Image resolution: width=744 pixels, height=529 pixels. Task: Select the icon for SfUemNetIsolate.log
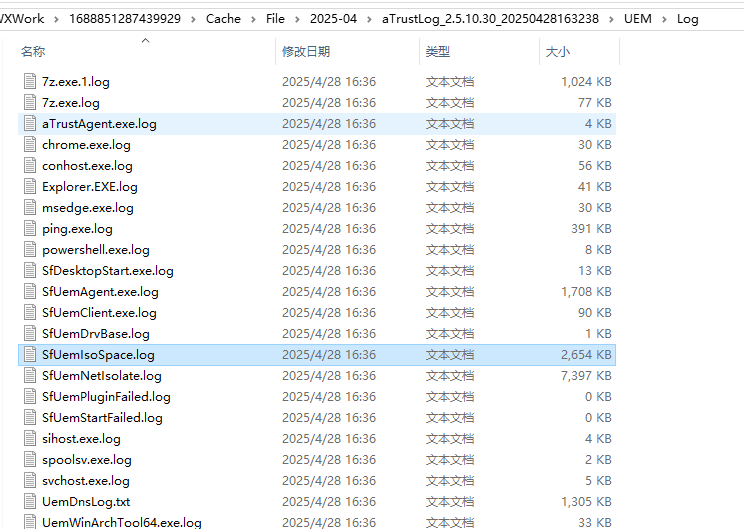(x=30, y=376)
